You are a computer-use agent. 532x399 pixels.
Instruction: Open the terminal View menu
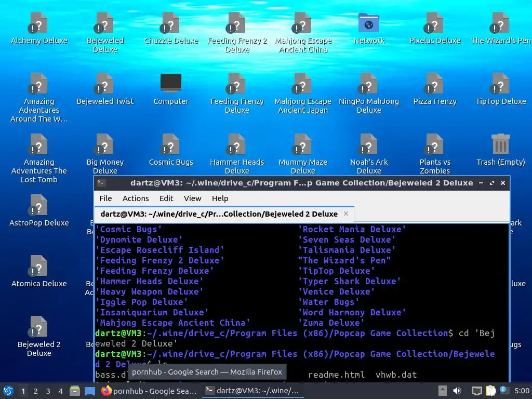(x=192, y=198)
